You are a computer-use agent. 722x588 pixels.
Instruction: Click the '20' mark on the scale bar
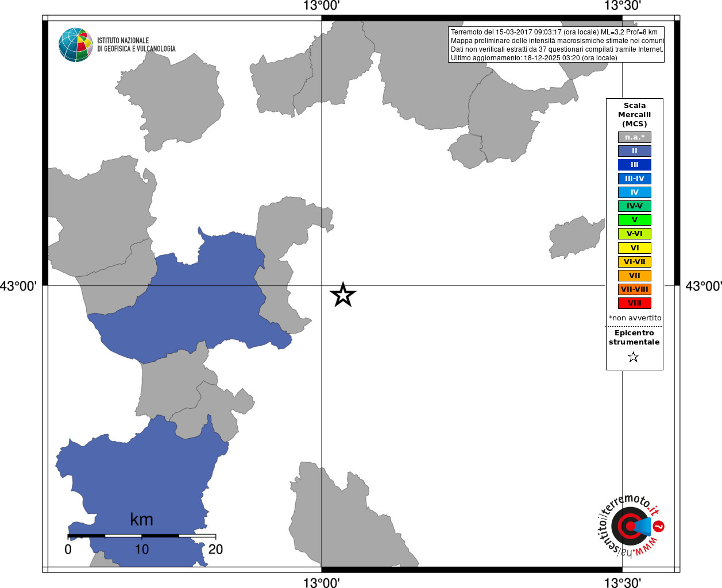click(215, 550)
